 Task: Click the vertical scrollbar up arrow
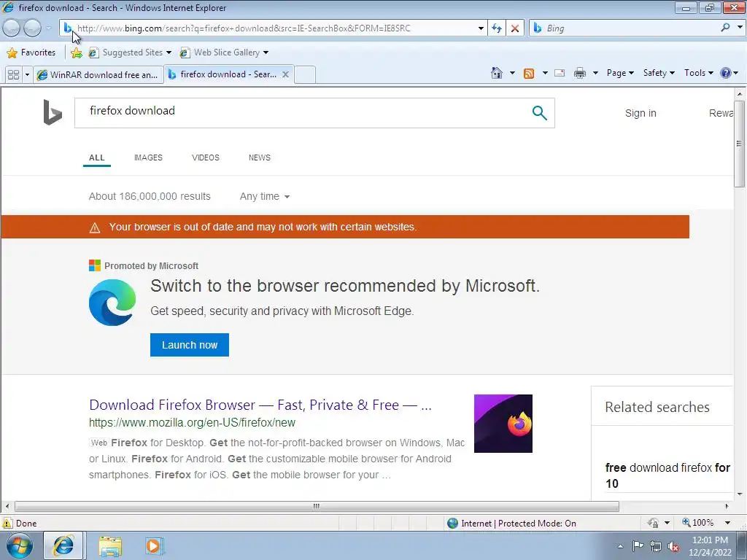[x=740, y=93]
